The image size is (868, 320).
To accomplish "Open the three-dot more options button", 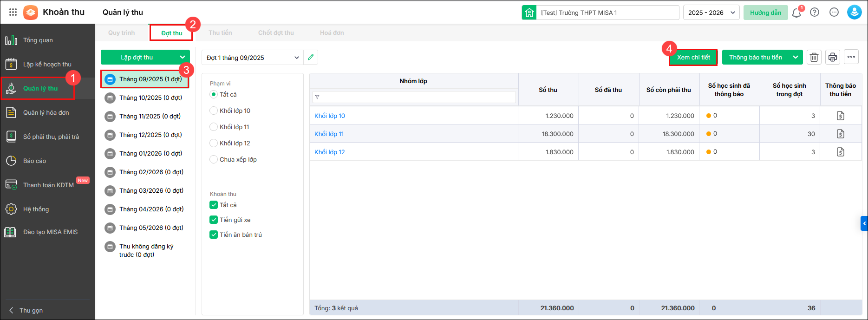I will point(851,57).
